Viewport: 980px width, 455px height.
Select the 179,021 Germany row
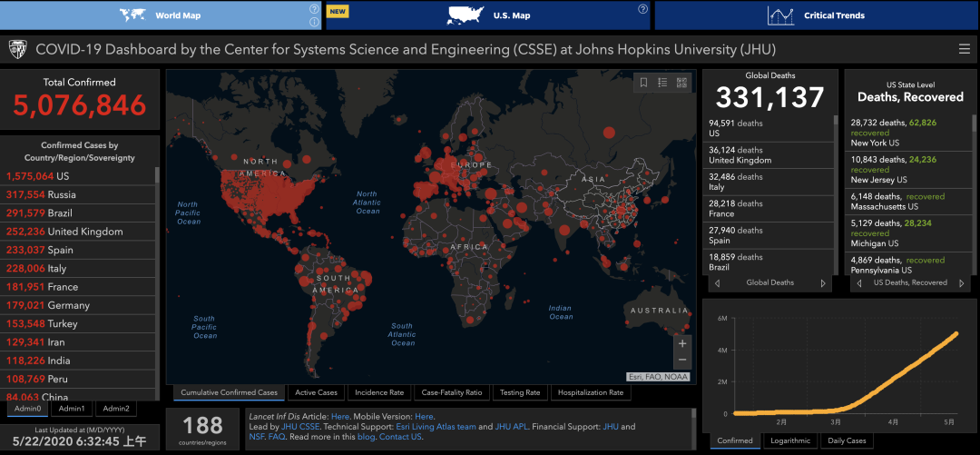[x=77, y=305]
